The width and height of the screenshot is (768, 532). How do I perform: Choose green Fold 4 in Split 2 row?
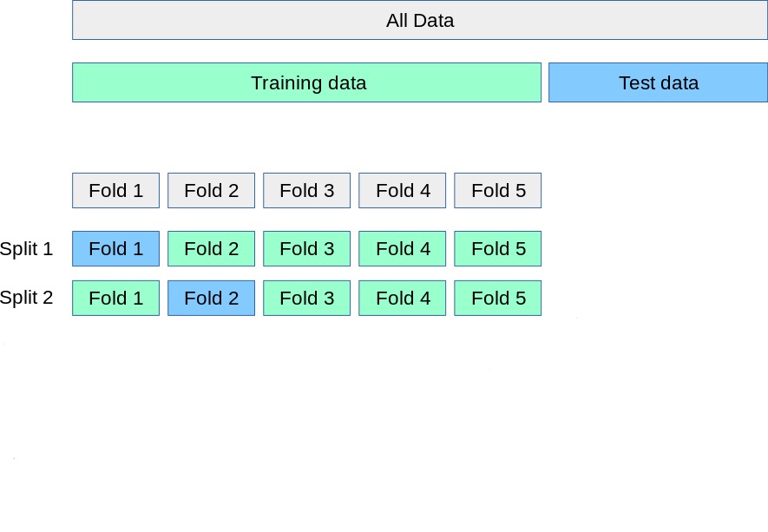pos(402,299)
